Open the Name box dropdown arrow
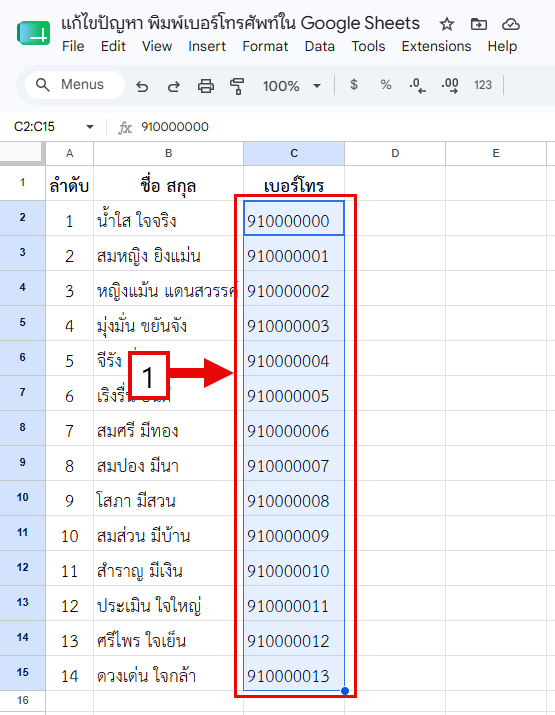 coord(90,127)
